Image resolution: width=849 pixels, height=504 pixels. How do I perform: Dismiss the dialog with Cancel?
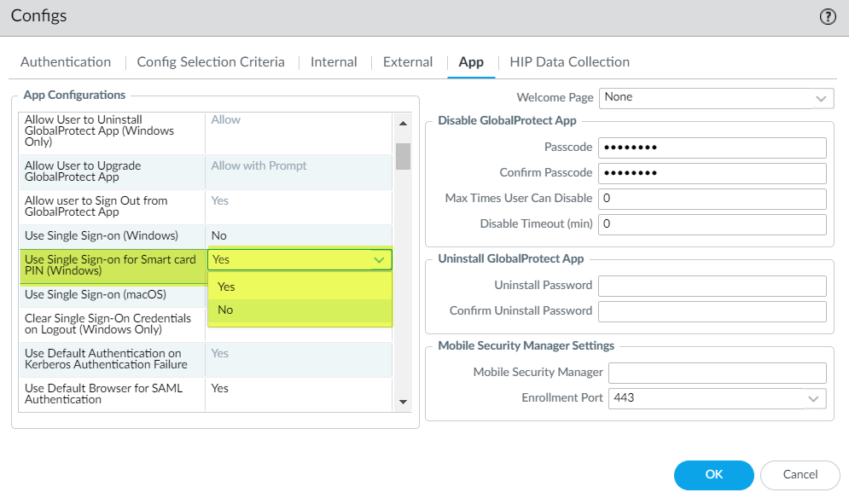800,475
